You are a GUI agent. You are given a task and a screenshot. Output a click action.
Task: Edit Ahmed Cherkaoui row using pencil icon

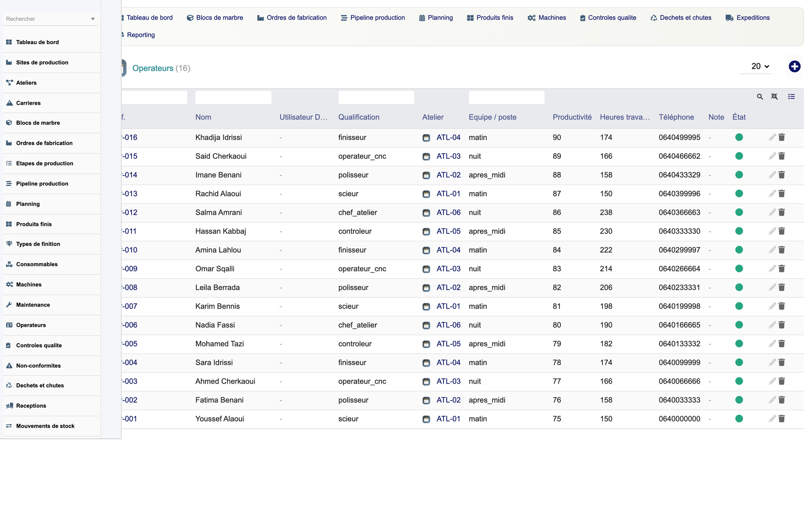pyautogui.click(x=772, y=381)
